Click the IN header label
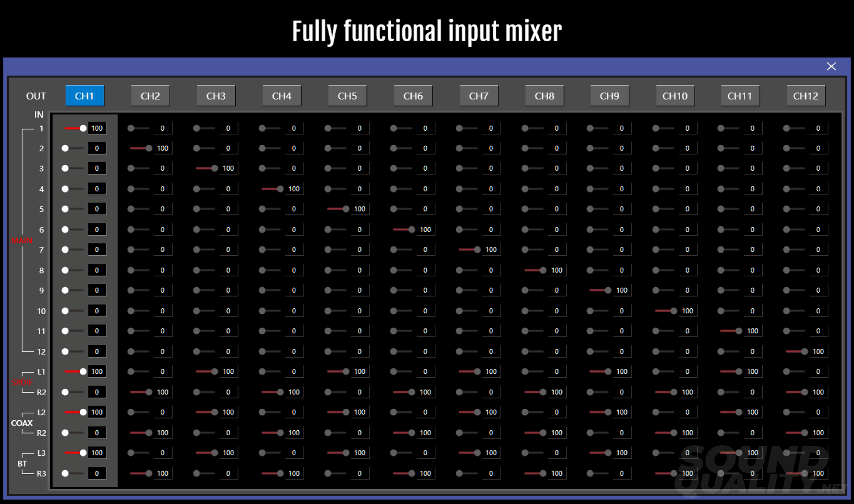Image resolution: width=854 pixels, height=504 pixels. pos(39,114)
